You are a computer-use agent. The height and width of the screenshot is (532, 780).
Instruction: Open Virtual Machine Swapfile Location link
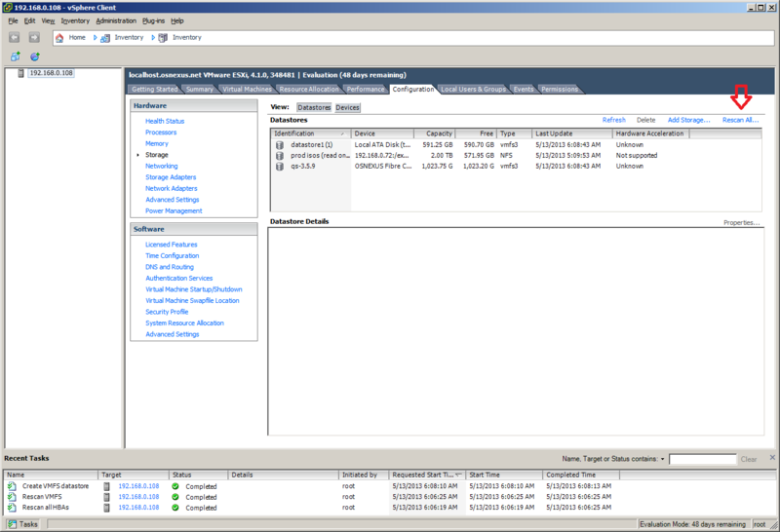(192, 301)
